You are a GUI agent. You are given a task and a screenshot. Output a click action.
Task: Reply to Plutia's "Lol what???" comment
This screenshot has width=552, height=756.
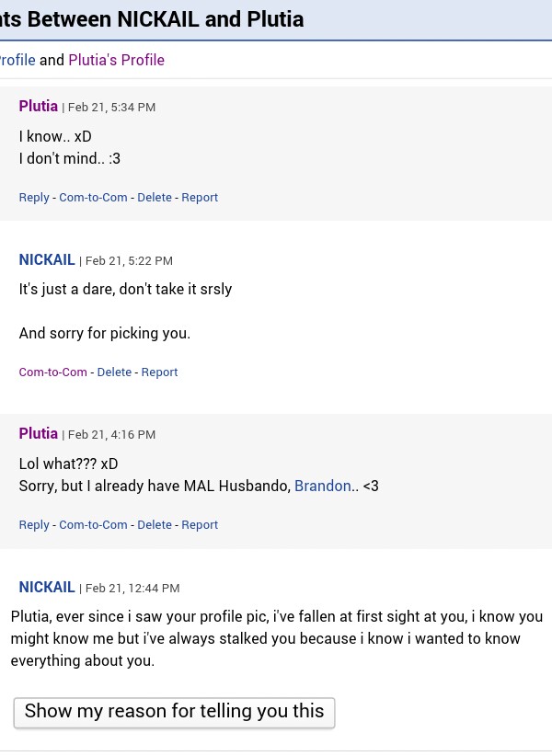pyautogui.click(x=34, y=524)
